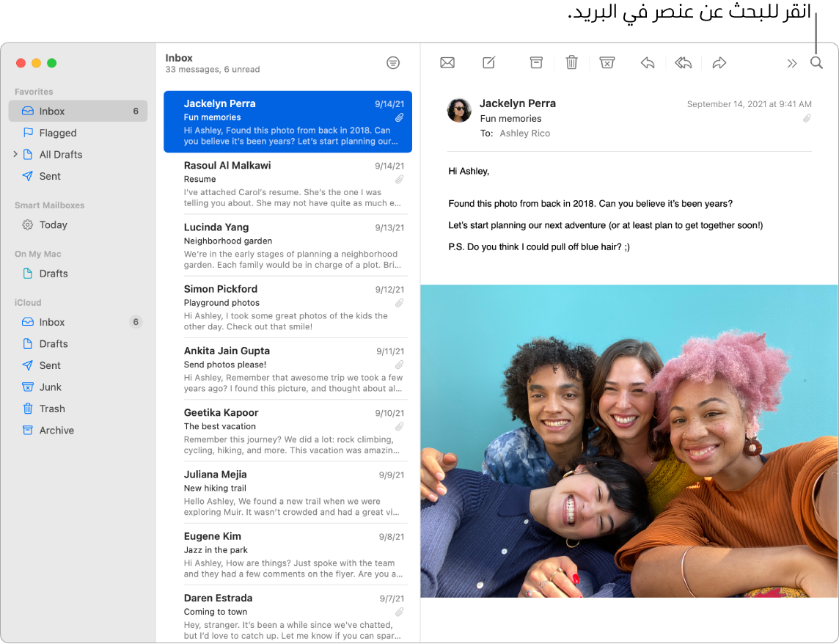
Task: Click attachment paperclip in message header
Action: (x=807, y=118)
